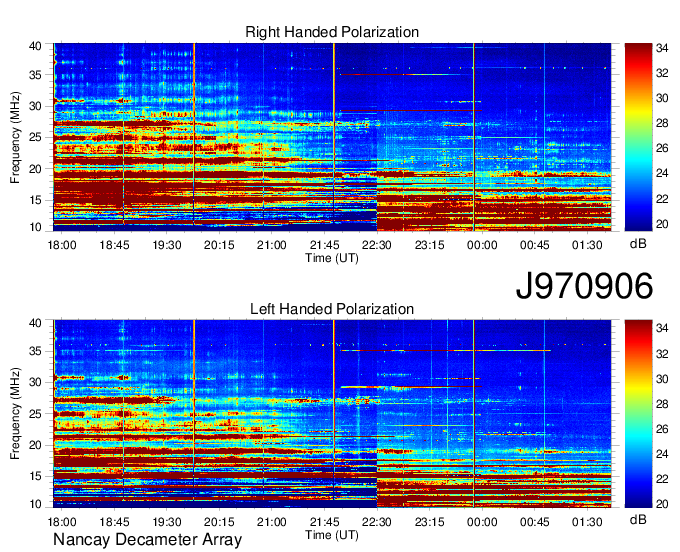This screenshot has width=680, height=552.
Task: Click the Right Handed Polarization spectrogram image
Action: click(332, 137)
